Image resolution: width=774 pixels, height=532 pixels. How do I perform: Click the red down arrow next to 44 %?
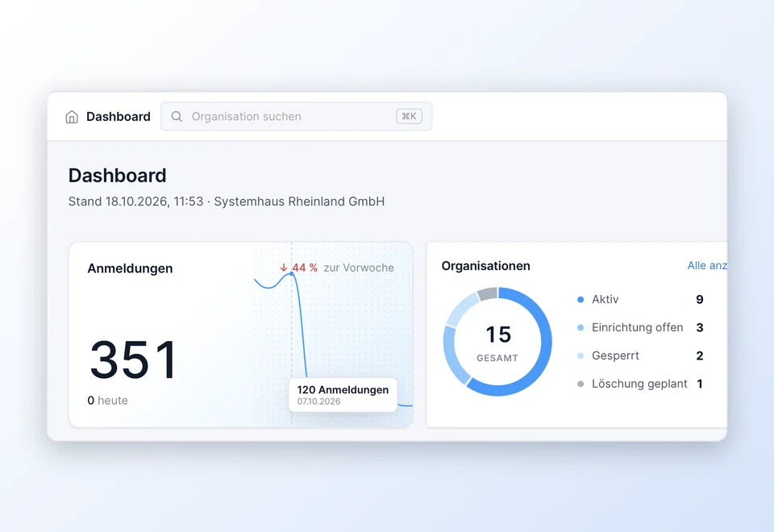(283, 268)
